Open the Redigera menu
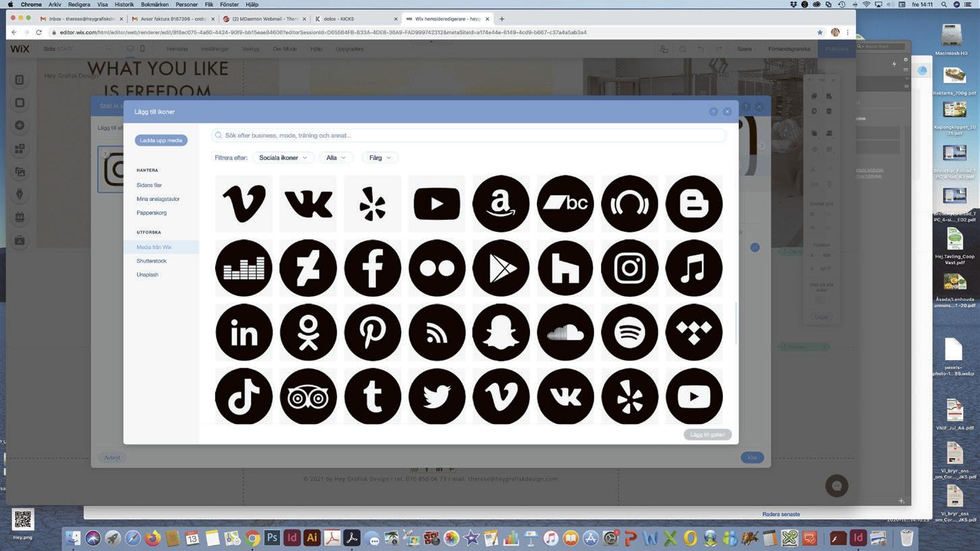 (x=79, y=4)
